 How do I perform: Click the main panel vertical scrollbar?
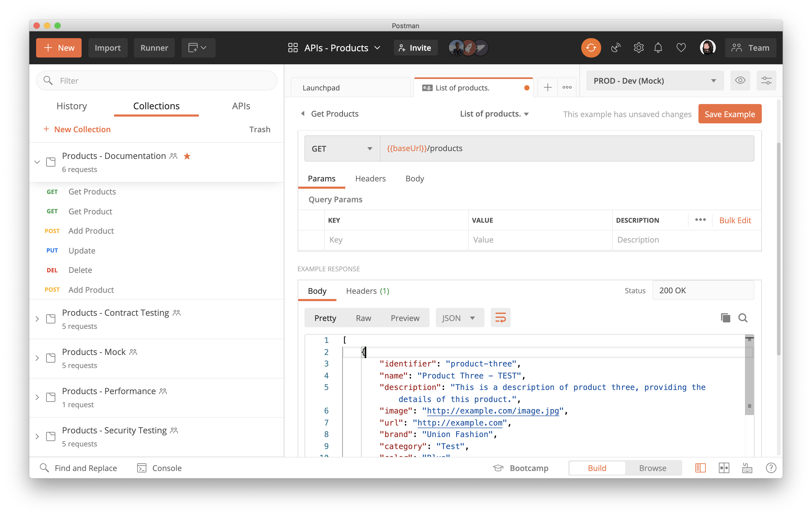(778, 249)
